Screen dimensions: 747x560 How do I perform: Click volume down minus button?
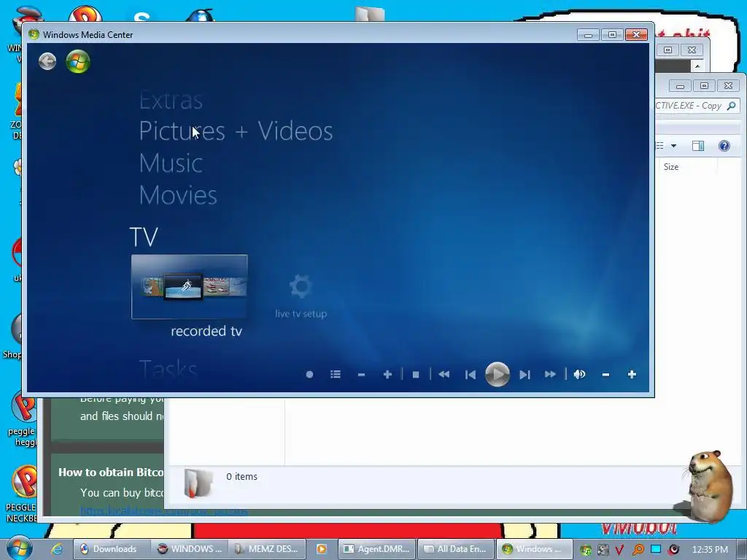605,375
